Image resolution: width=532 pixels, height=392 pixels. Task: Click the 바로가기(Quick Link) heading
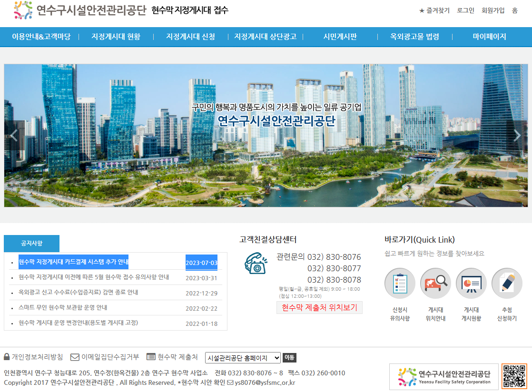click(x=419, y=240)
